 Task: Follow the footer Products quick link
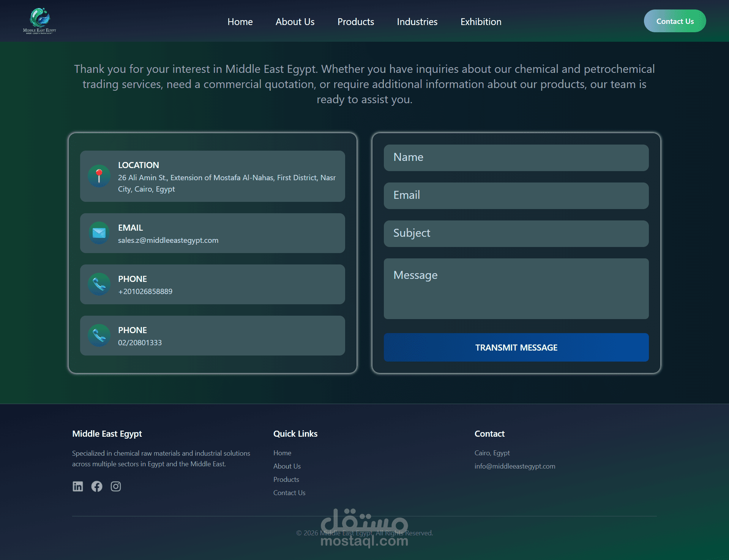286,479
